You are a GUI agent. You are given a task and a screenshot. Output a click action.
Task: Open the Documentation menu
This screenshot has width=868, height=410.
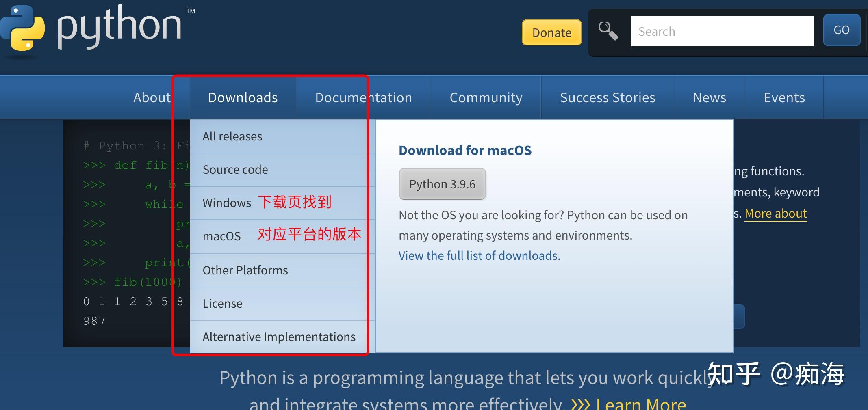364,97
